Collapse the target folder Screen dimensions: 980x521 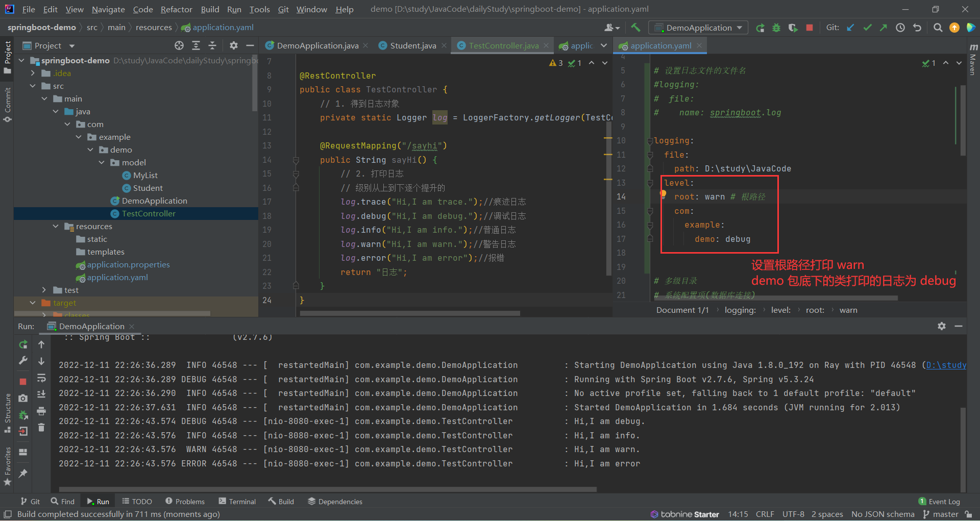tap(33, 303)
